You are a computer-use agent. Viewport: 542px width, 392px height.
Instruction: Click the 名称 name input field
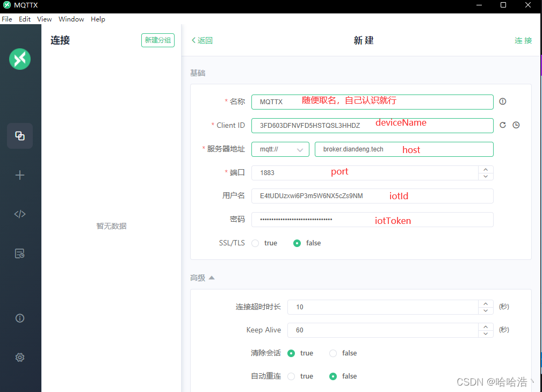372,102
